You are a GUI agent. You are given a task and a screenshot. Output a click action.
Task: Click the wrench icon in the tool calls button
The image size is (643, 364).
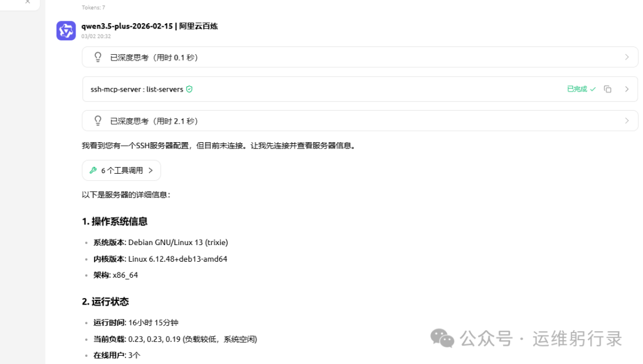(93, 171)
